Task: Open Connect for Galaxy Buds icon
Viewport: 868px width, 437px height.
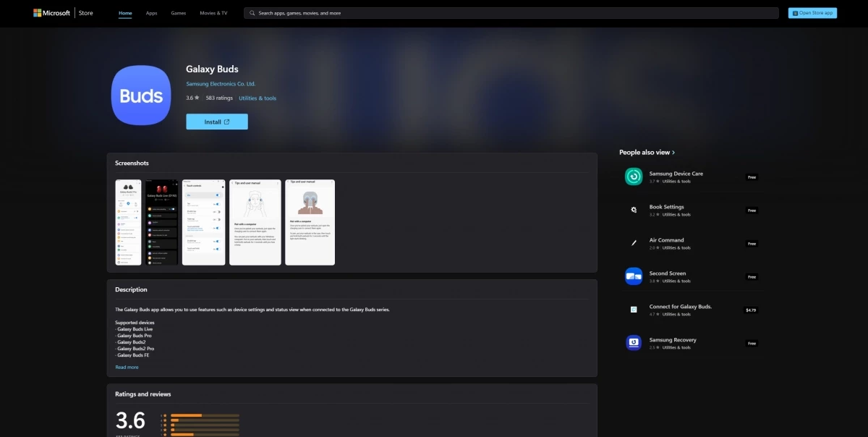Action: 634,310
